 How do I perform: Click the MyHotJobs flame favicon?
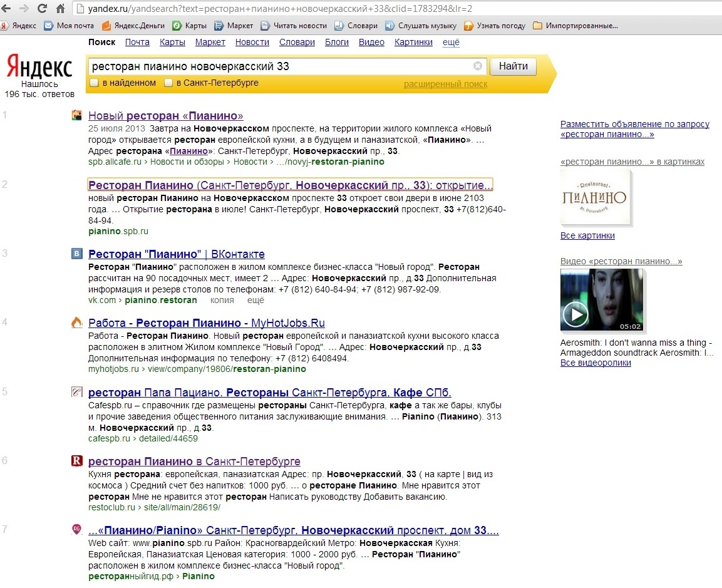point(77,322)
